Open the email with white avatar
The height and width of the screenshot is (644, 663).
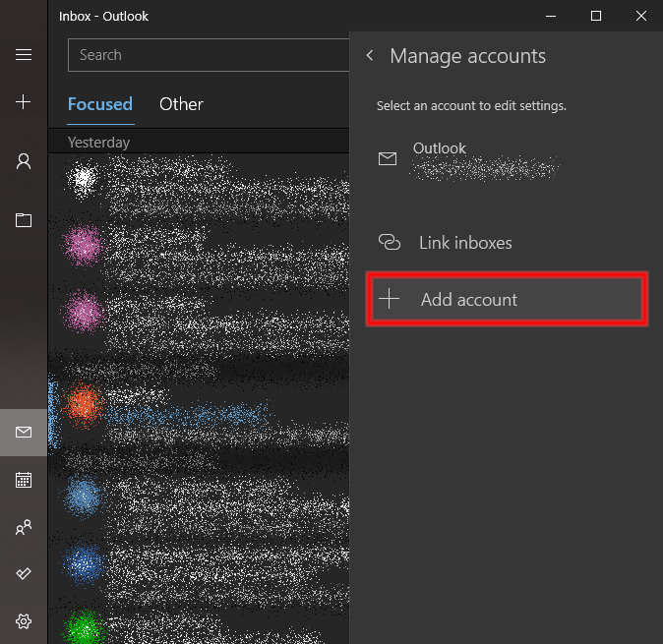pyautogui.click(x=199, y=185)
